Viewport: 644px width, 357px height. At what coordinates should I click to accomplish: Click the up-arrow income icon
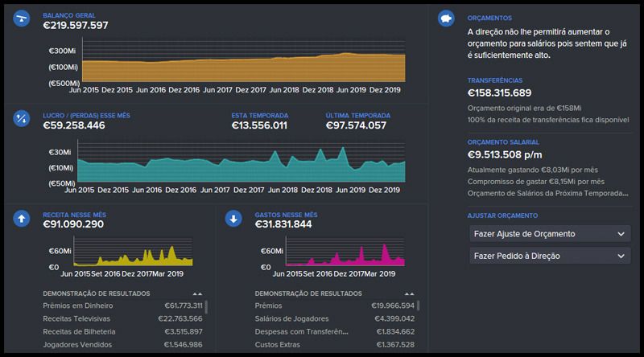coord(22,218)
